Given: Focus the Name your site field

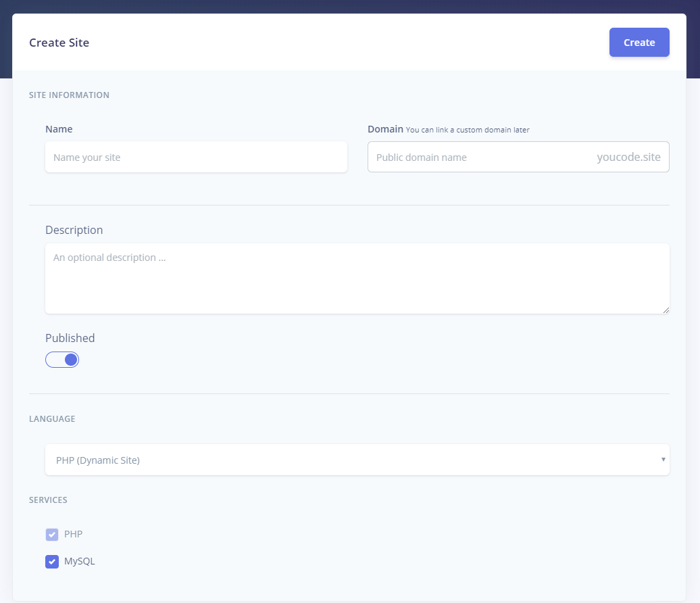Looking at the screenshot, I should pos(196,157).
